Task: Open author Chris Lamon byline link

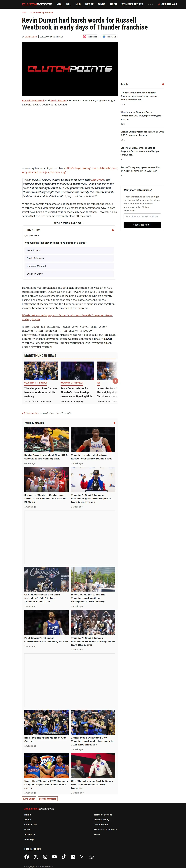Action: (31, 37)
